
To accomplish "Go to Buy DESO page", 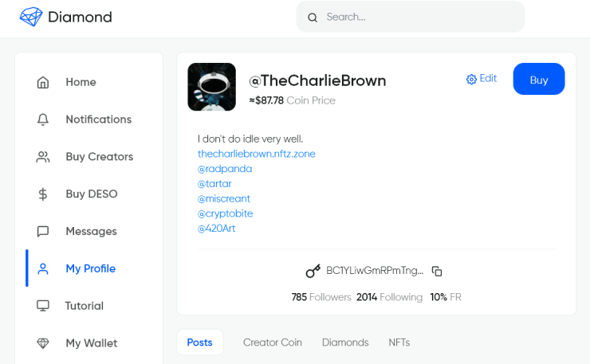I will click(x=92, y=194).
